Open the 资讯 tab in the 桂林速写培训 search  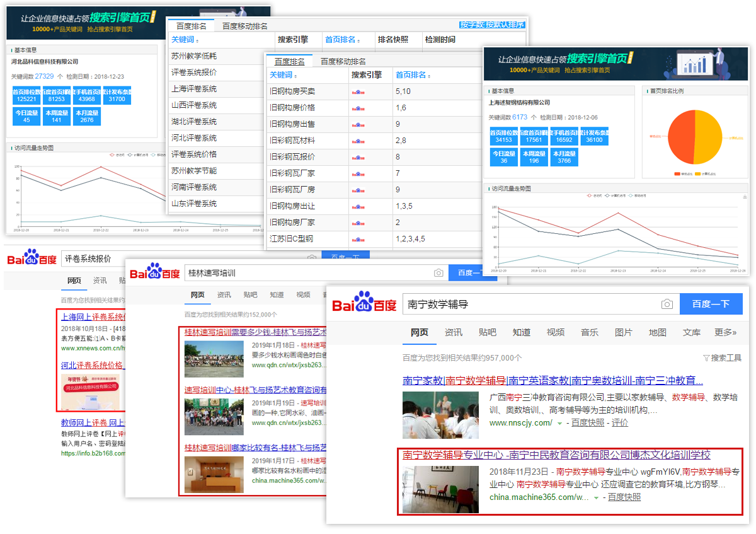click(x=224, y=294)
